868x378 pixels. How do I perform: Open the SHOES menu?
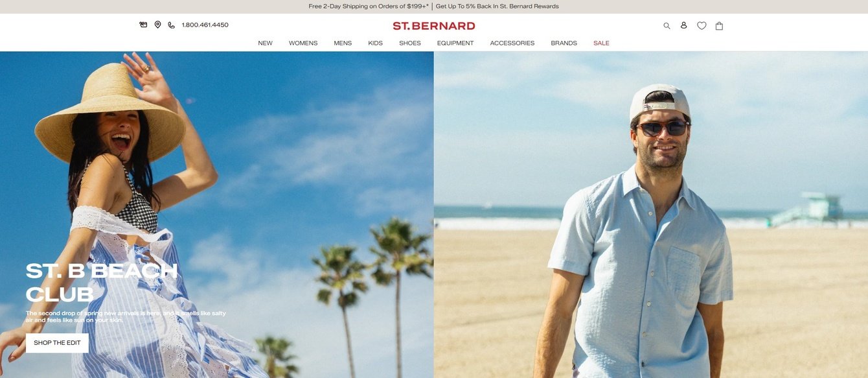pos(410,43)
